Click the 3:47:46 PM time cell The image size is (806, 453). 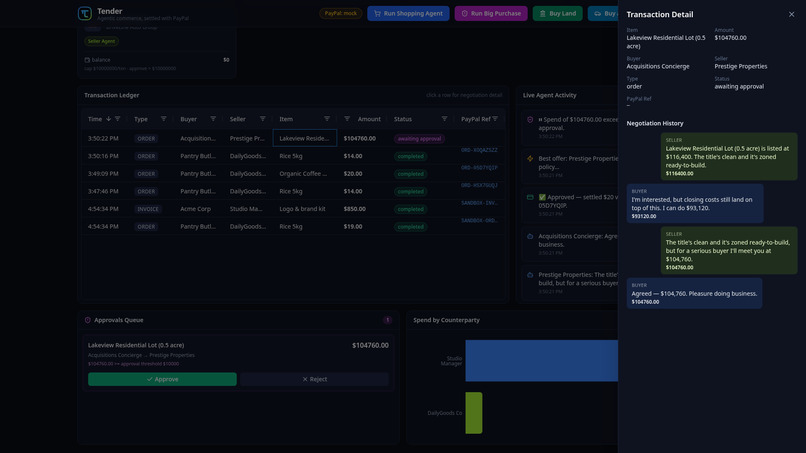(103, 191)
